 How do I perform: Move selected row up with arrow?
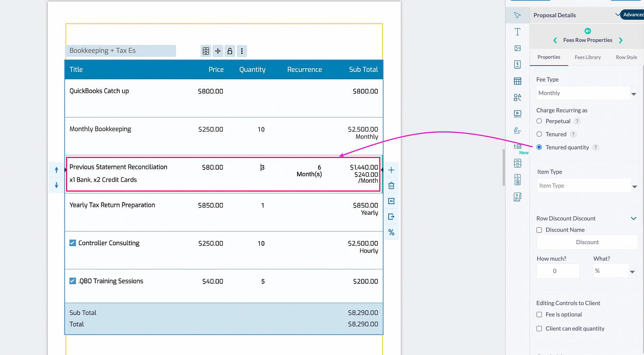56,170
